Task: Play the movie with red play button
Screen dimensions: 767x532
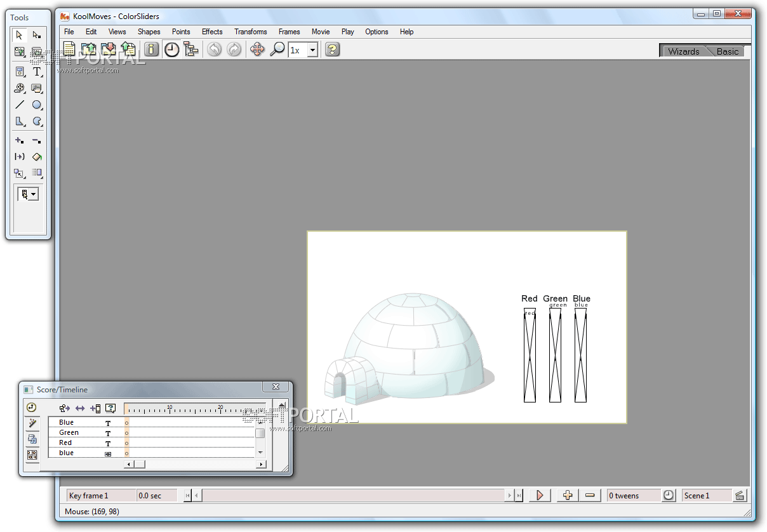Action: pos(540,496)
